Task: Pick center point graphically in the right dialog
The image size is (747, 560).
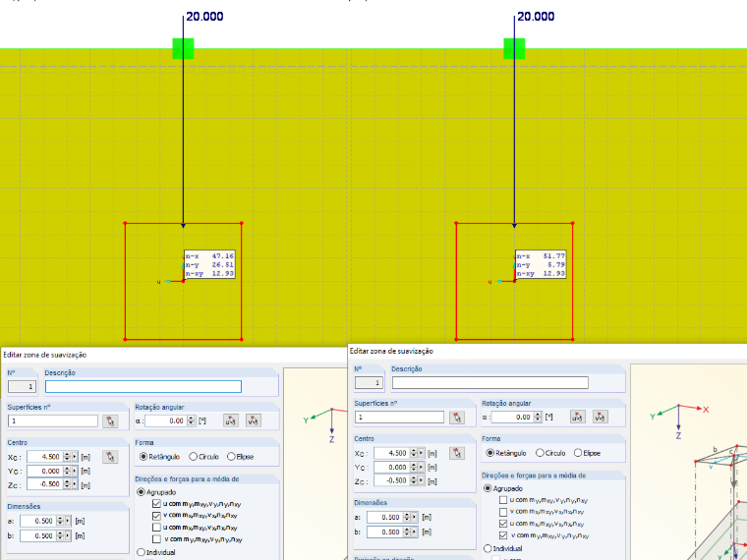Action: click(457, 453)
